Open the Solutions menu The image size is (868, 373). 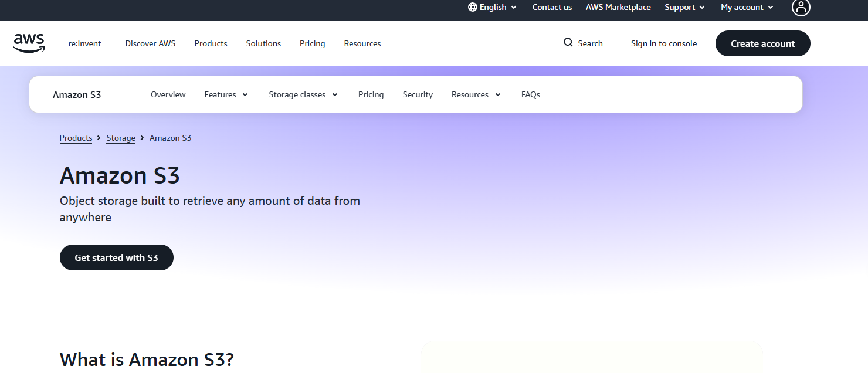click(263, 43)
